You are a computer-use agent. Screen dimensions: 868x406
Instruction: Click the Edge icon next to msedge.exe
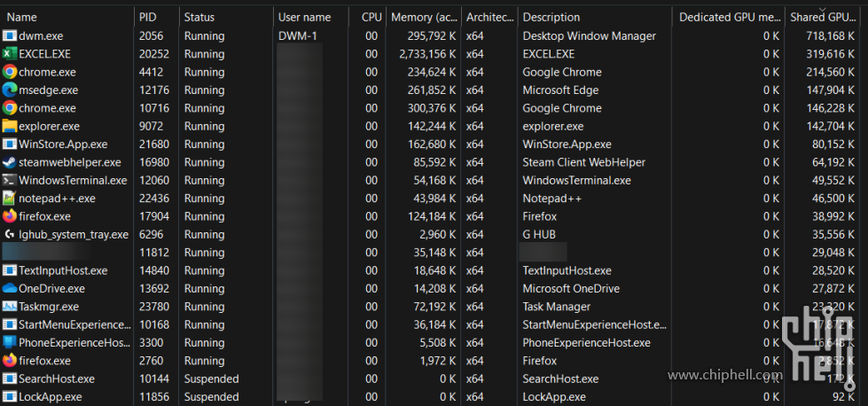pyautogui.click(x=10, y=90)
